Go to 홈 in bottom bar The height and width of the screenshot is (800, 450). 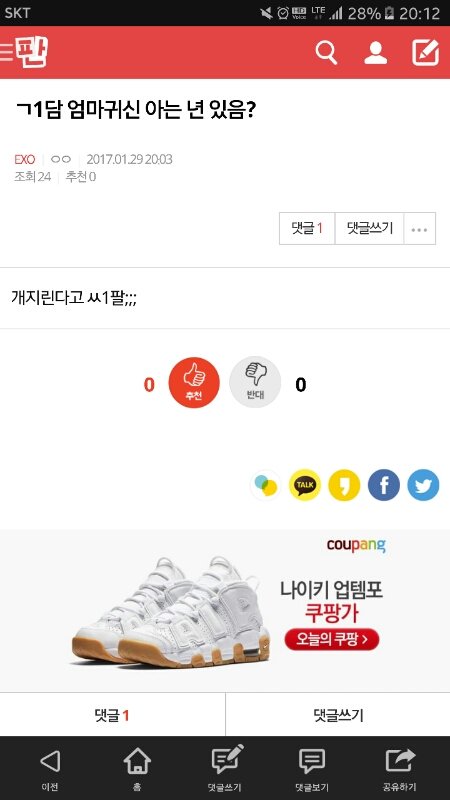pyautogui.click(x=137, y=769)
